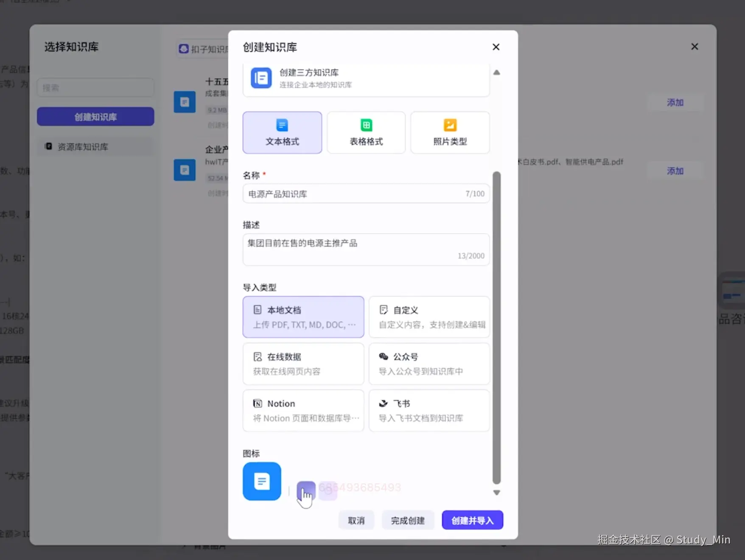Click the 企业产 knowledge base blue document icon
This screenshot has width=745, height=560.
pos(185,170)
